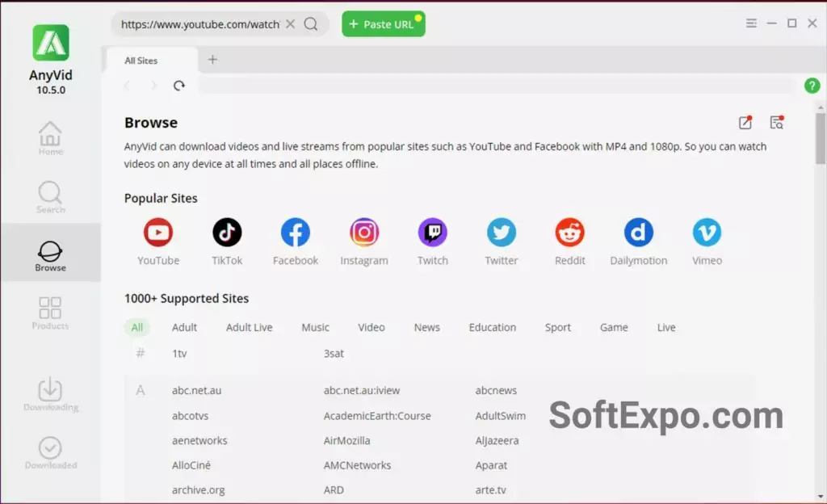Screen dimensions: 827x504
Task: Click the forward navigation chevron
Action: [x=153, y=85]
